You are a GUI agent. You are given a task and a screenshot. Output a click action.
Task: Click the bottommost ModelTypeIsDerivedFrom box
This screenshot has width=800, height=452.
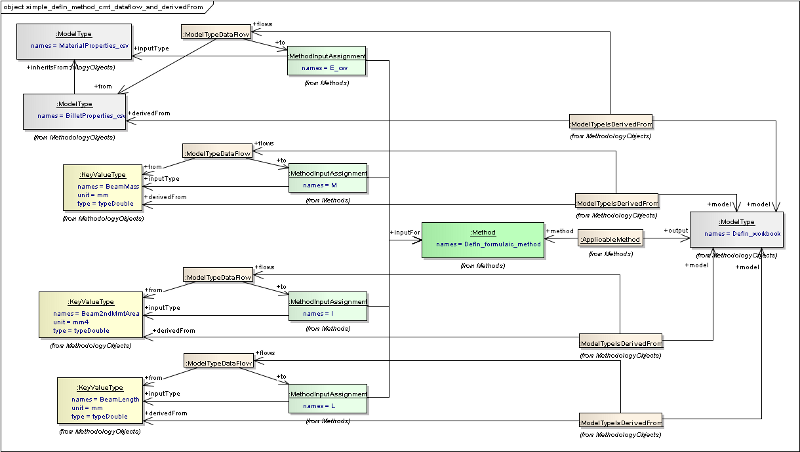(x=620, y=423)
